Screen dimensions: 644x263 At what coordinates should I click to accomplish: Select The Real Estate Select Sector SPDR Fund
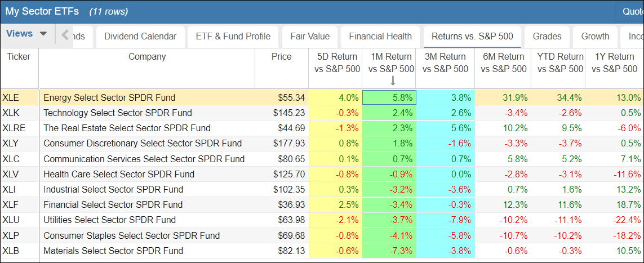tap(127, 128)
